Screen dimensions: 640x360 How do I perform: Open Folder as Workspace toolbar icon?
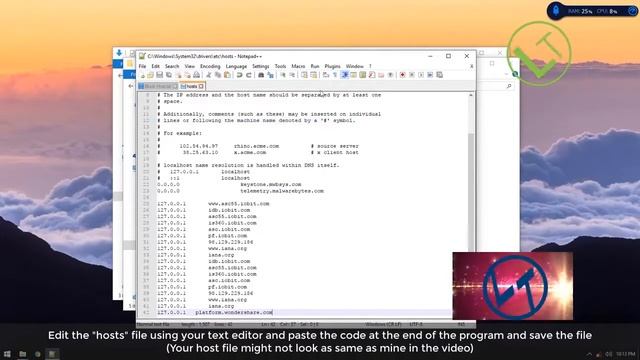(x=381, y=75)
